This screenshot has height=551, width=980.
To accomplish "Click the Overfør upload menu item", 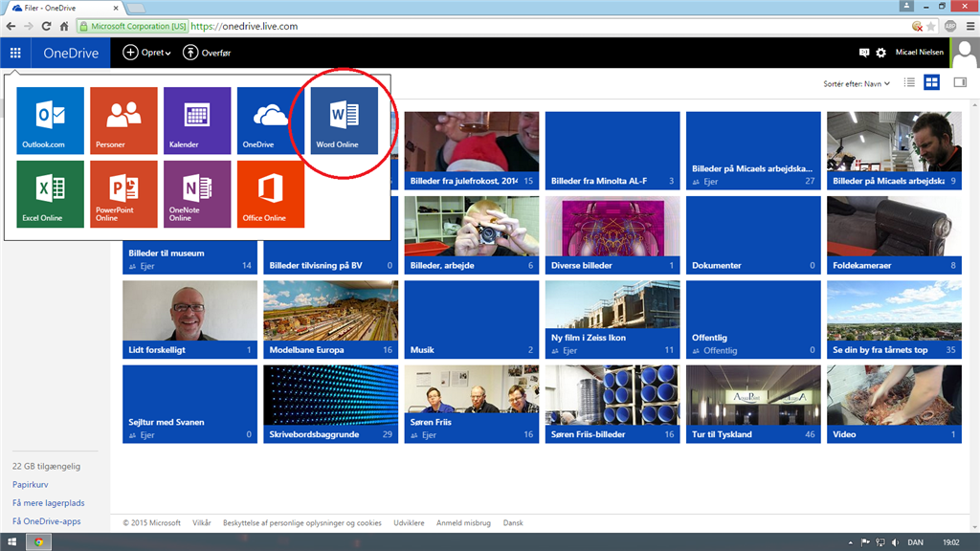I will 207,53.
